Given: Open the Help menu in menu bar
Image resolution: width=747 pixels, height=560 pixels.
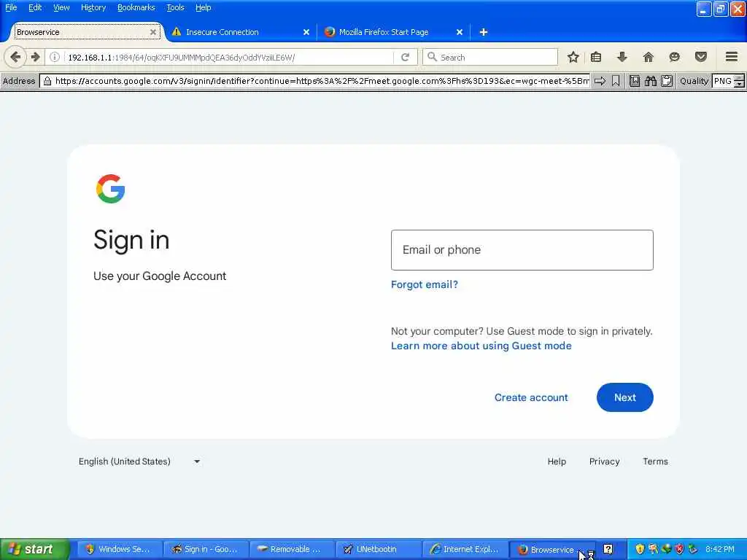Looking at the screenshot, I should point(203,7).
